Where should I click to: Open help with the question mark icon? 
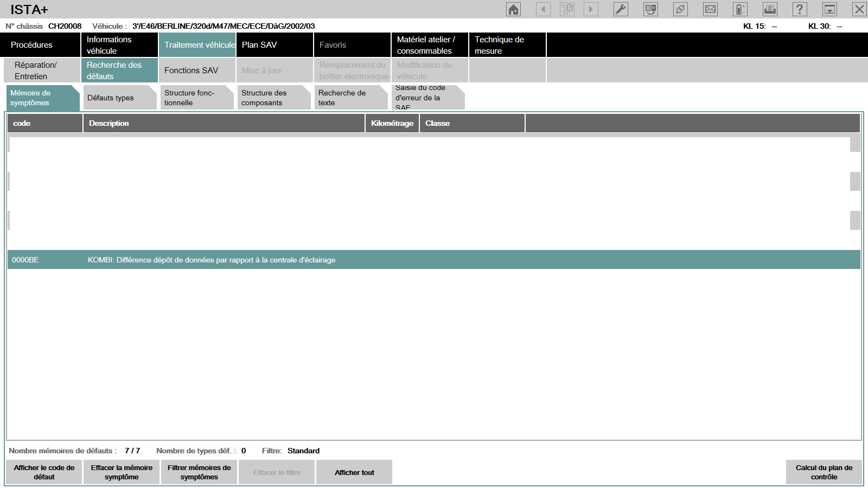pyautogui.click(x=800, y=9)
